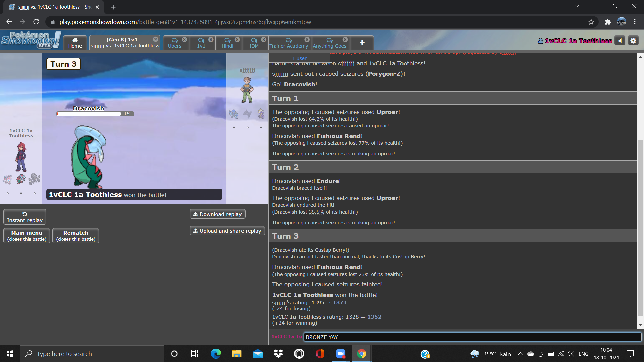644x362 pixels.
Task: Click the battle log scroll down arrow
Action: pos(640,325)
